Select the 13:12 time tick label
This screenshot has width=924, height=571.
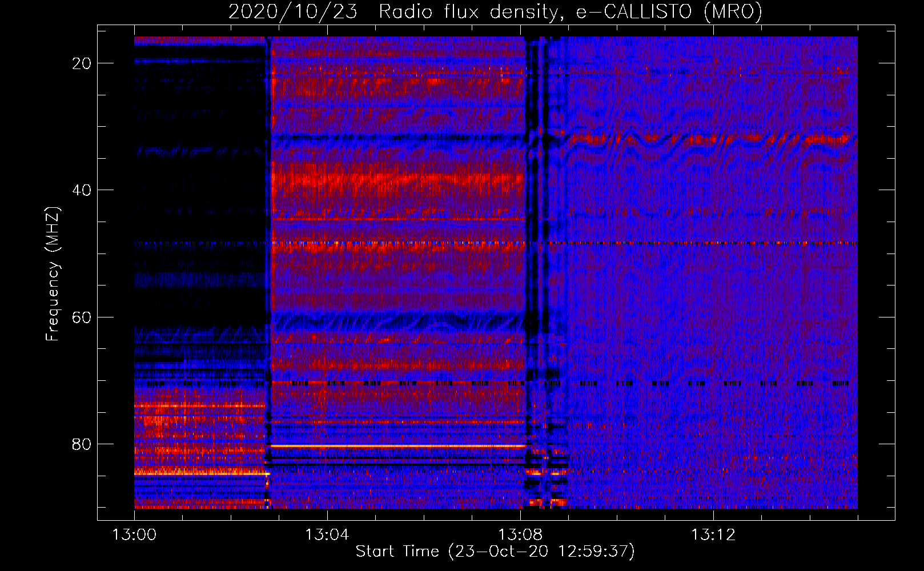click(713, 534)
